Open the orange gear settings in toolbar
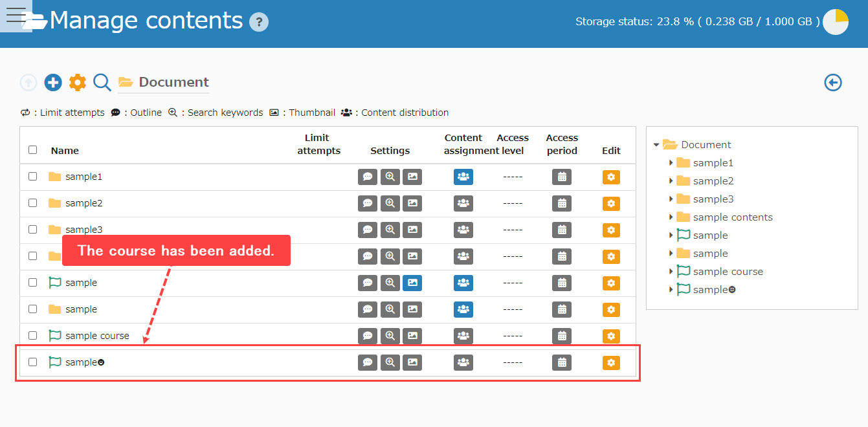The width and height of the screenshot is (868, 427). tap(78, 82)
